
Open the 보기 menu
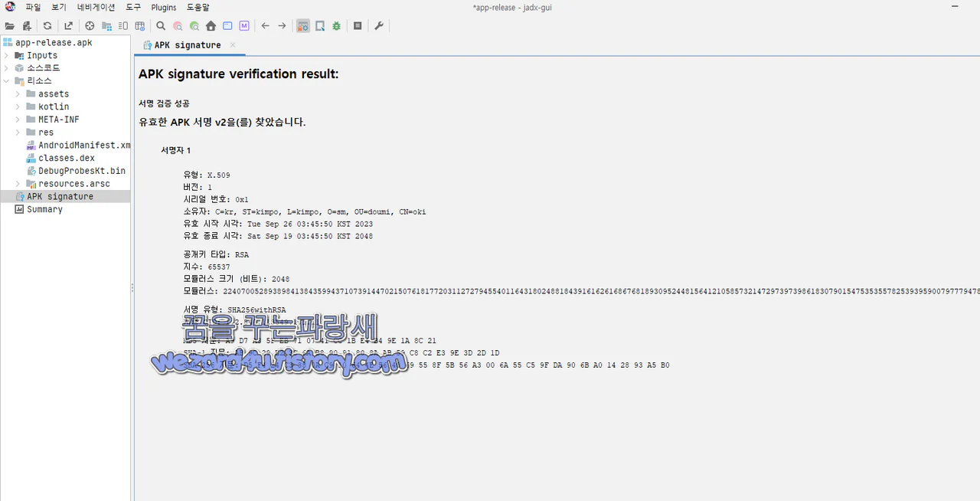59,7
